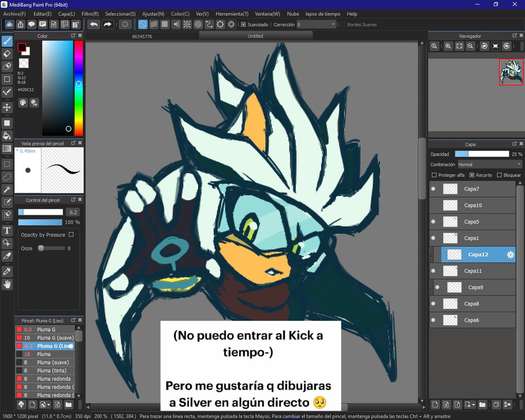Select the Eraser tool
This screenshot has height=420, width=525.
[7, 54]
